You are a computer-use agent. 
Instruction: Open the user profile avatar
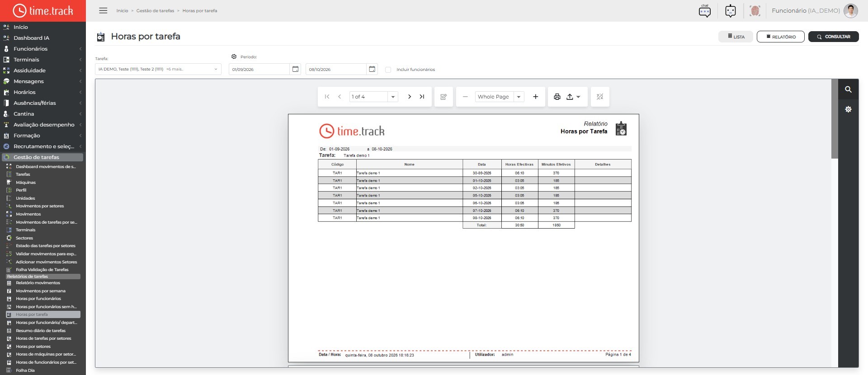point(850,11)
